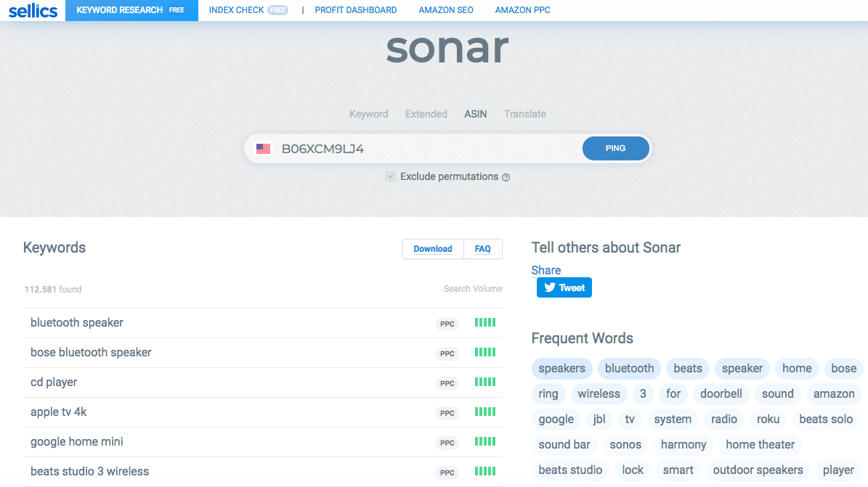Open the Index Check menu item

(x=248, y=10)
